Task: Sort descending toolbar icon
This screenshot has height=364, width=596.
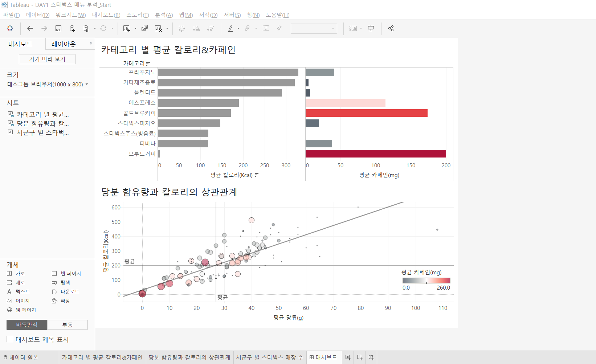Action: [210, 28]
